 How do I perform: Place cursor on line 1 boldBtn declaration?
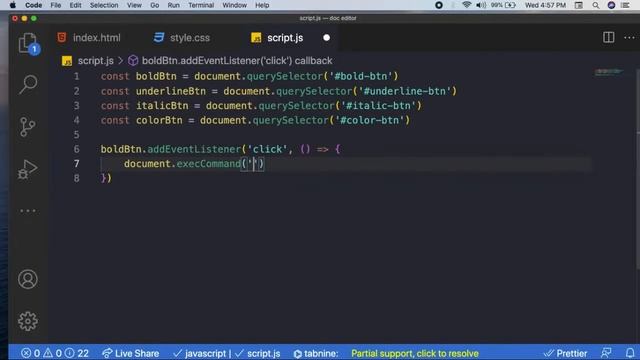click(156, 76)
